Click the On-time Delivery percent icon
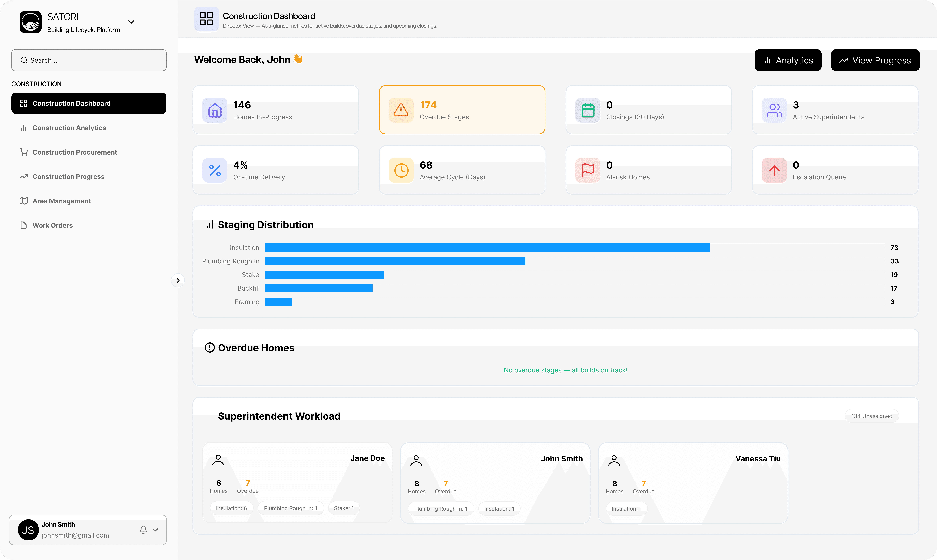This screenshot has height=560, width=937. [x=215, y=170]
